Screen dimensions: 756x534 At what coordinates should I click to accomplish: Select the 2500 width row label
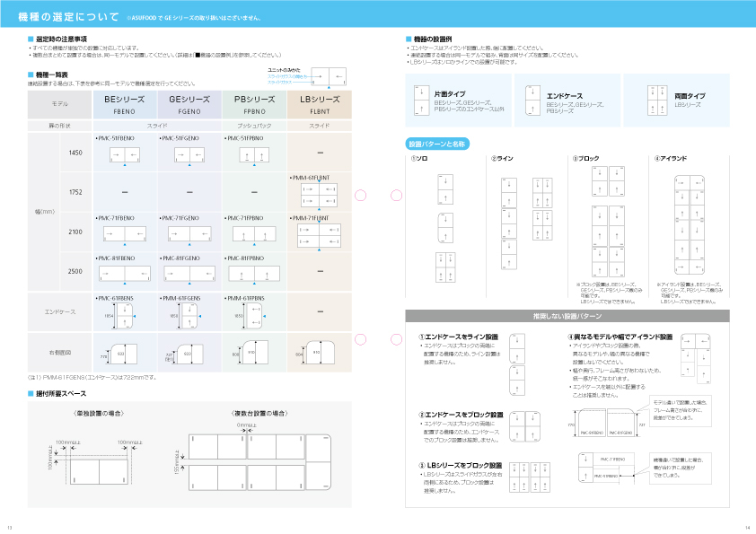[x=75, y=271]
